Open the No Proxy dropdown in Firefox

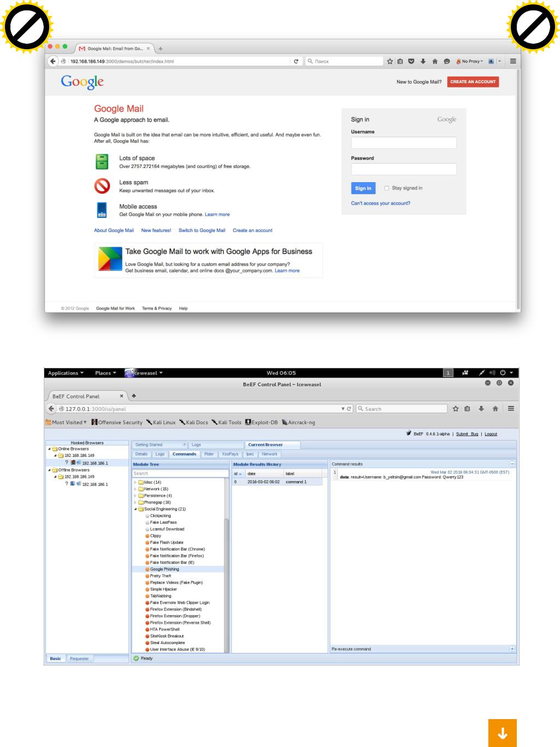click(470, 61)
